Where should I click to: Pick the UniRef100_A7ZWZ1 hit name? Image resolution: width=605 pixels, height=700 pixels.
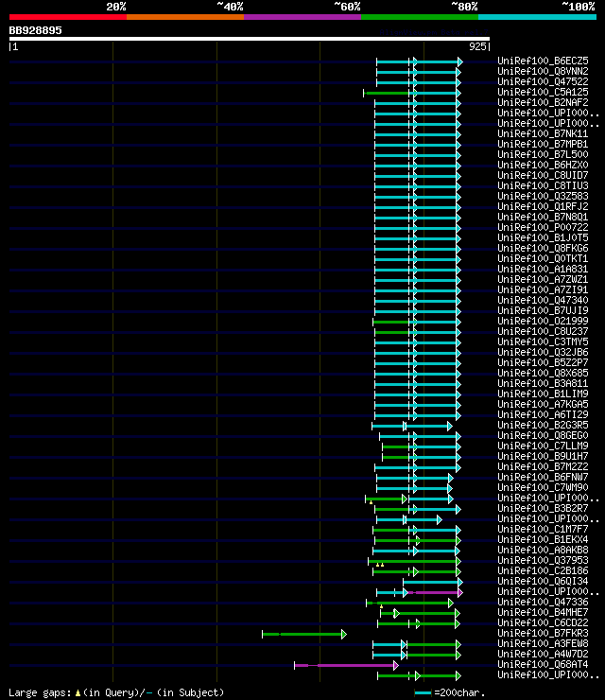click(x=543, y=279)
